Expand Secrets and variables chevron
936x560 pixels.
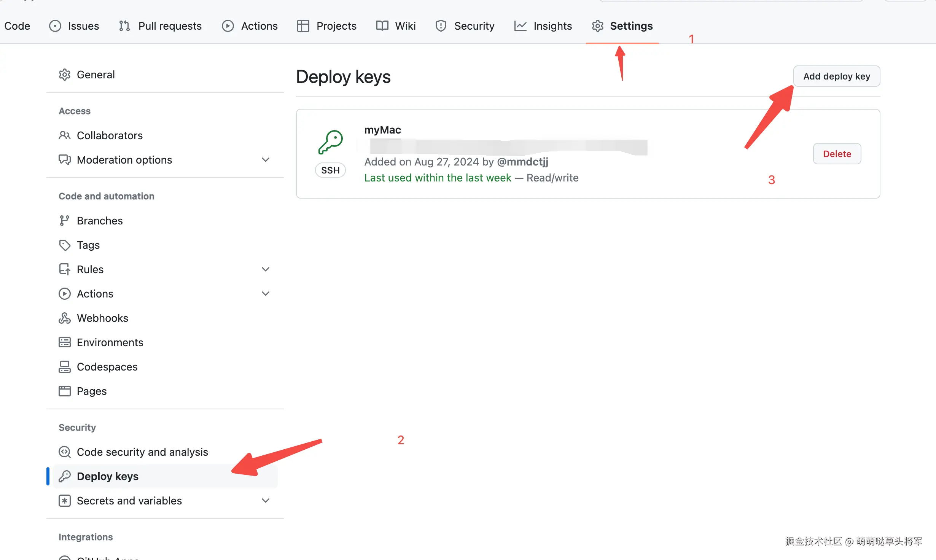tap(266, 501)
